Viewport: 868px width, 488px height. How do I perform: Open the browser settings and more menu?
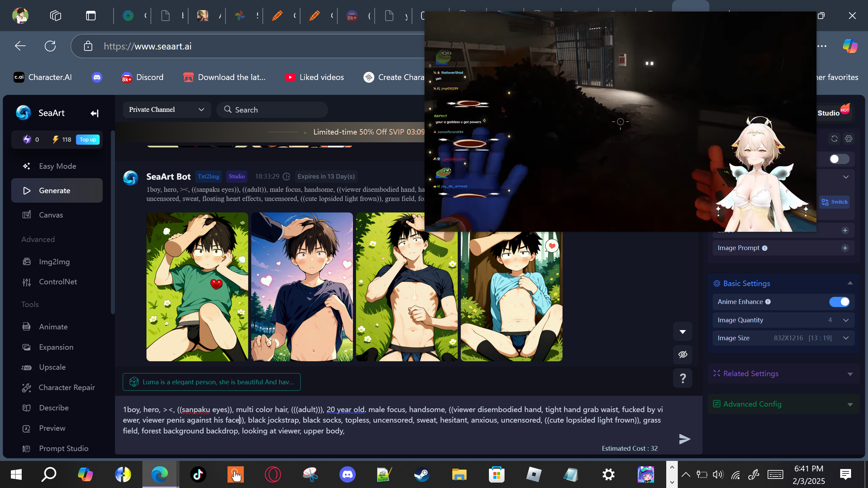pos(822,46)
